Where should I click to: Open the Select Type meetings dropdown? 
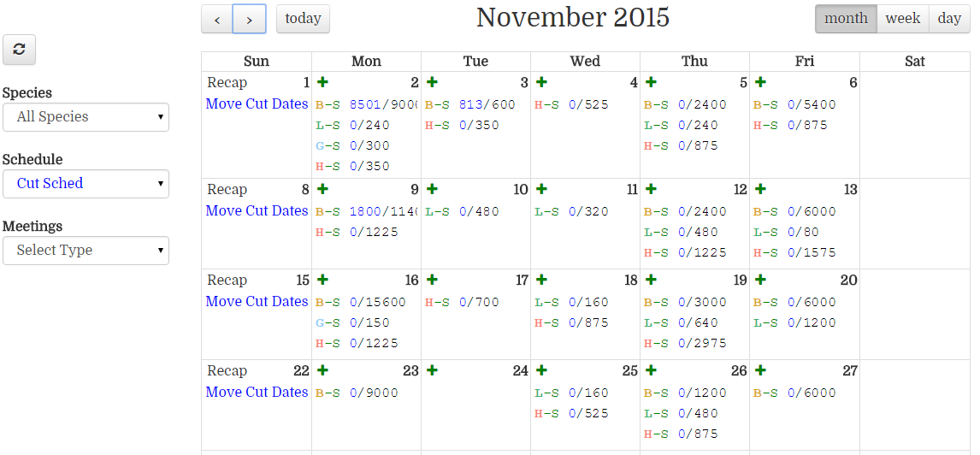click(x=86, y=251)
